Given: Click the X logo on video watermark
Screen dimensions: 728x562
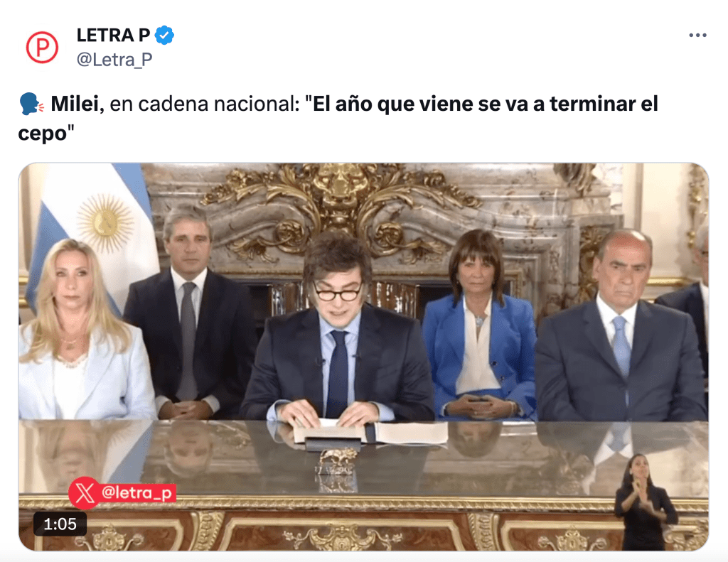Looking at the screenshot, I should [x=85, y=493].
